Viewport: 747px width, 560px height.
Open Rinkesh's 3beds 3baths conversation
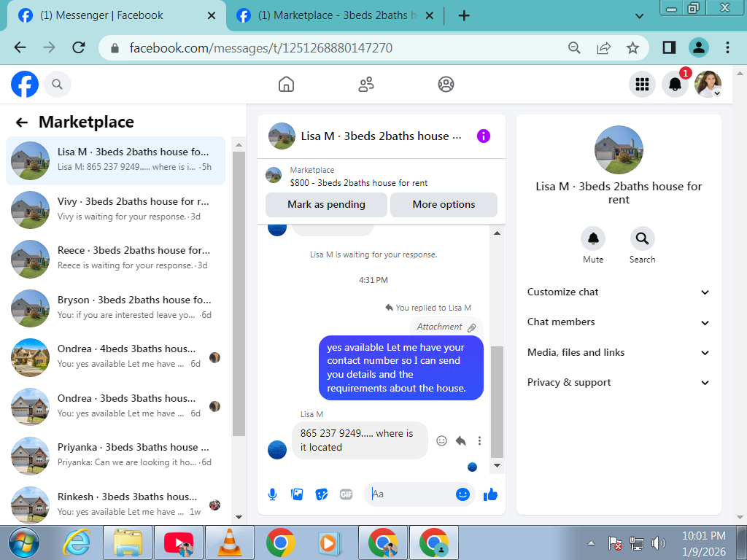coord(116,505)
